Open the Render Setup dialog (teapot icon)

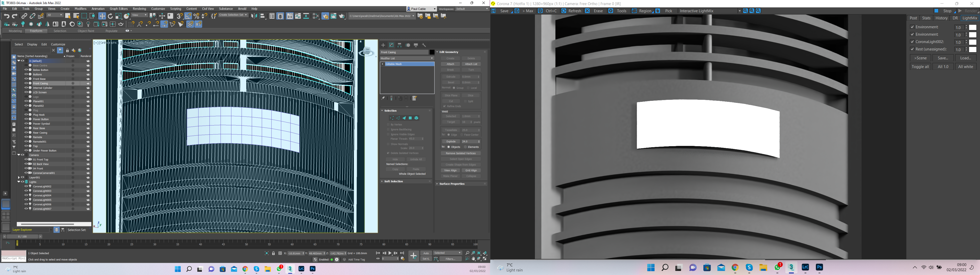[326, 16]
